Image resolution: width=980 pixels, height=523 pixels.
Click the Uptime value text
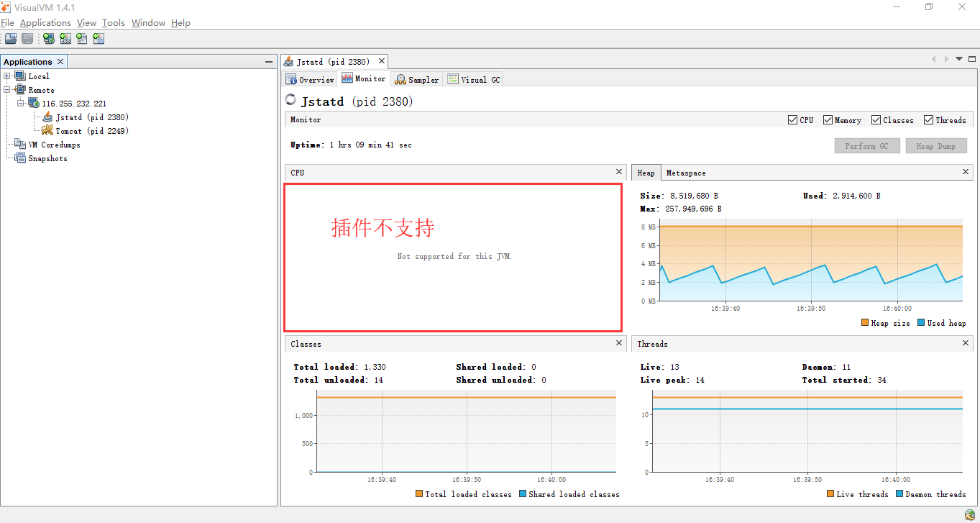pyautogui.click(x=371, y=145)
